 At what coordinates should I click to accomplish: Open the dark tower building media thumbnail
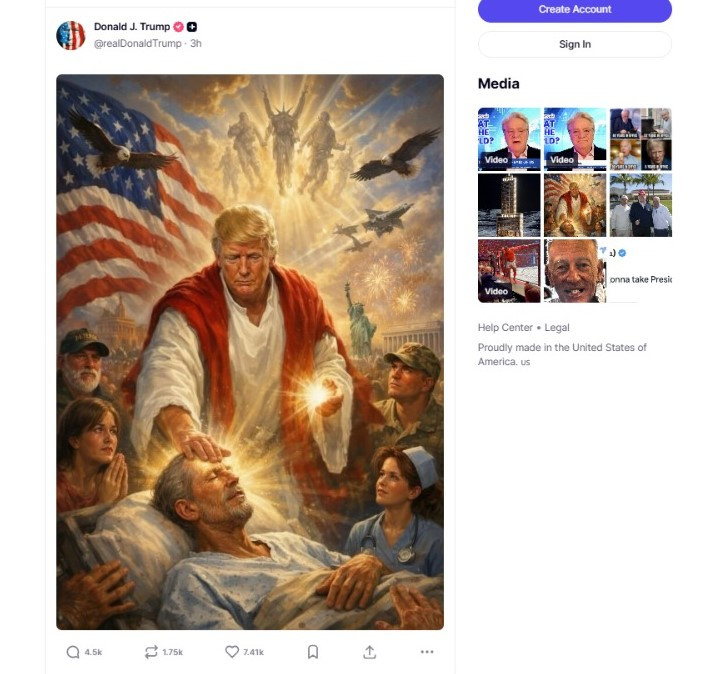click(x=509, y=205)
